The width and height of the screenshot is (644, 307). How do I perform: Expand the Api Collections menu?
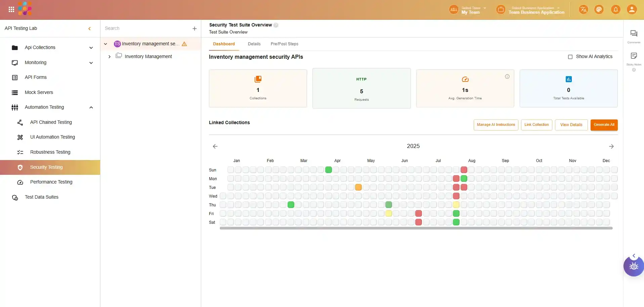tap(91, 48)
